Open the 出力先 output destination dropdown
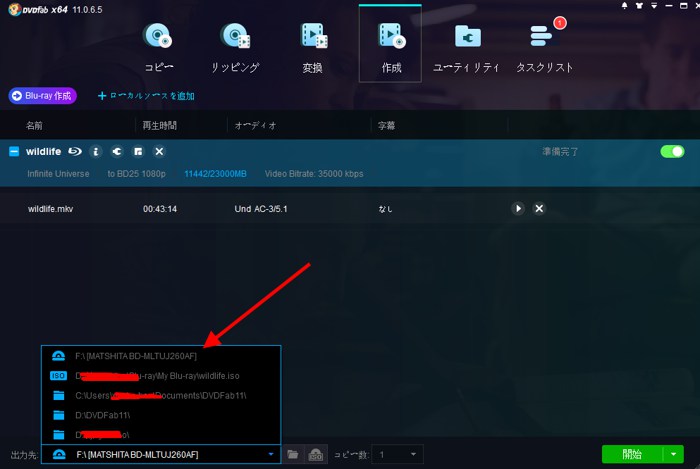700x469 pixels. pos(161,455)
